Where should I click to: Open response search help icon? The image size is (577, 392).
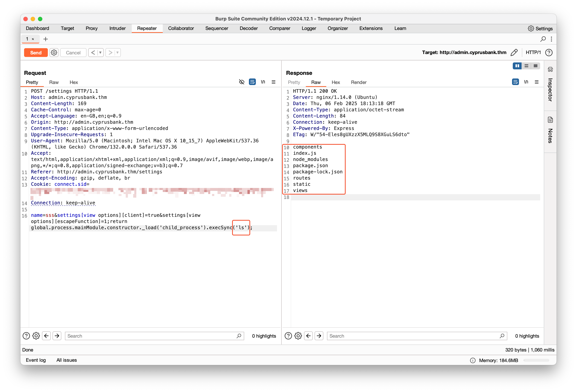pyautogui.click(x=288, y=336)
